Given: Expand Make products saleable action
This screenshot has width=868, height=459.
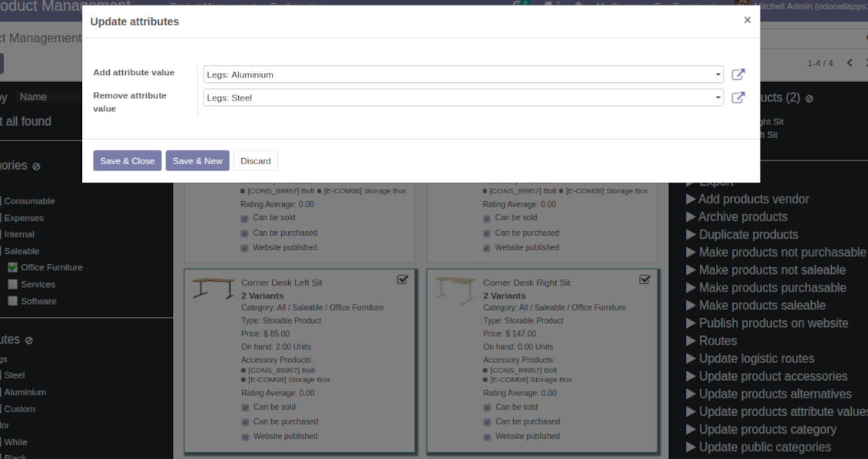Looking at the screenshot, I should [x=756, y=305].
